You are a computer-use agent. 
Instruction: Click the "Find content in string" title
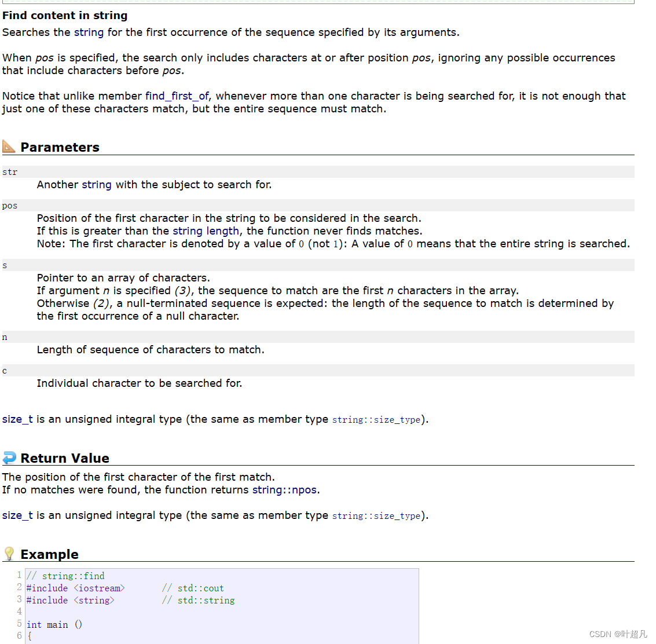65,16
